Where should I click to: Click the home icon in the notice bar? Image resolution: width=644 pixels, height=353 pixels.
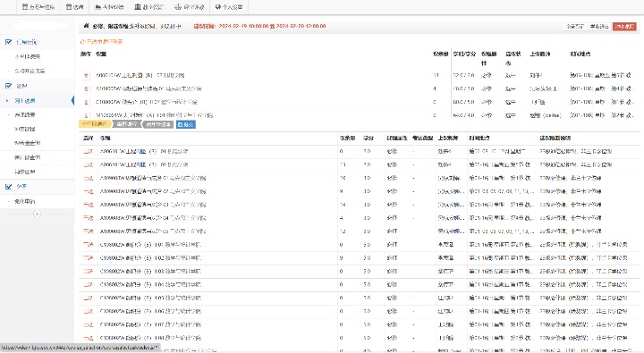[86, 26]
